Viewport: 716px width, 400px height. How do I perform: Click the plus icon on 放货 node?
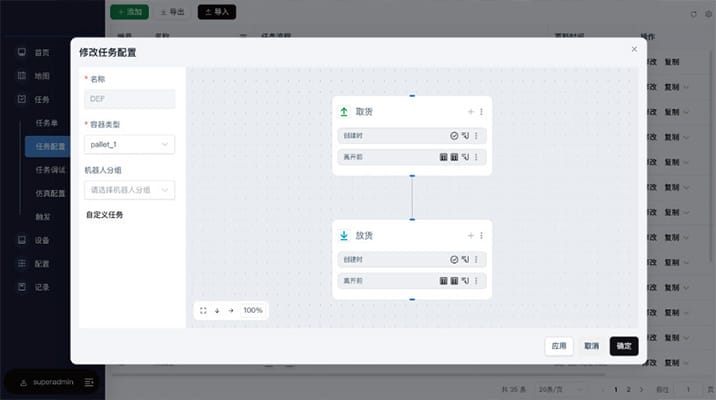(470, 236)
